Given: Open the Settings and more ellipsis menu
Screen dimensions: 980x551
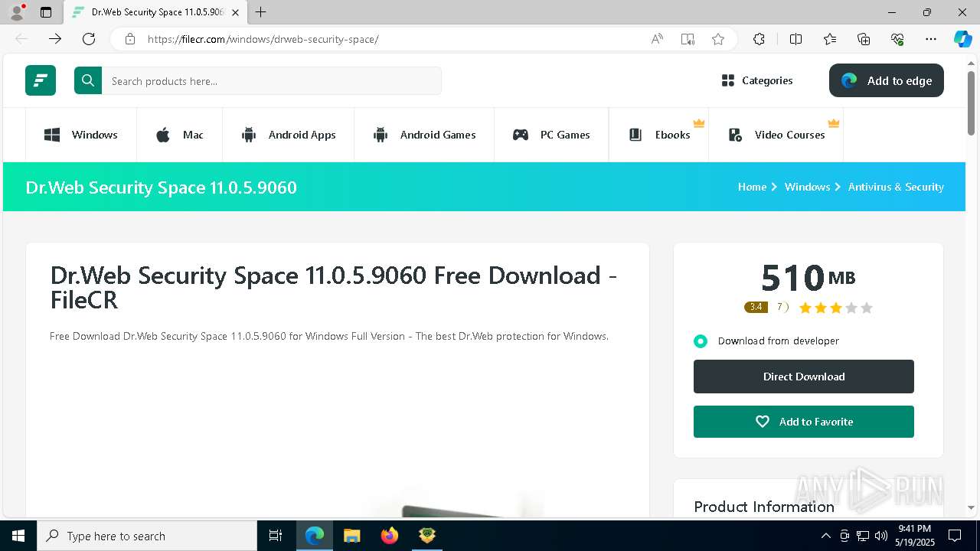Looking at the screenshot, I should coord(931,39).
